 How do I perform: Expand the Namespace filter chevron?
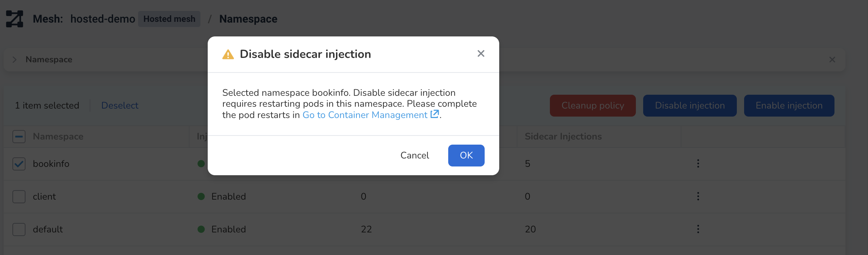pyautogui.click(x=15, y=59)
